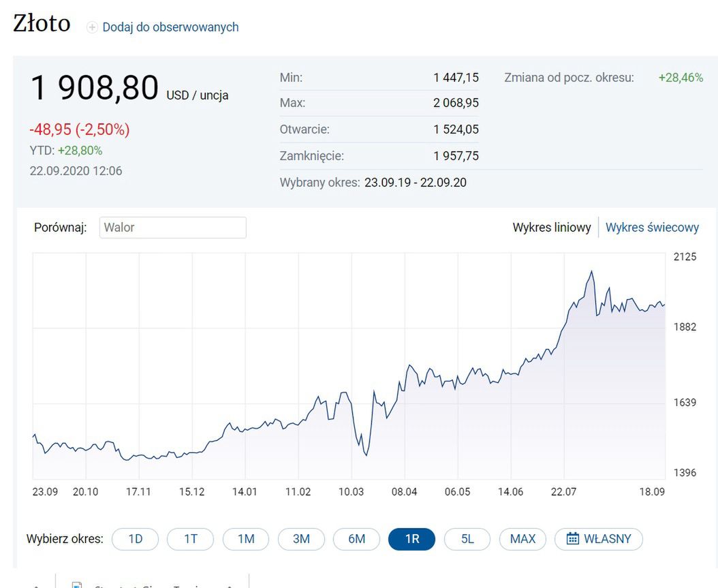The height and width of the screenshot is (588, 718).
Task: Open the WŁASNY custom period picker
Action: click(599, 539)
